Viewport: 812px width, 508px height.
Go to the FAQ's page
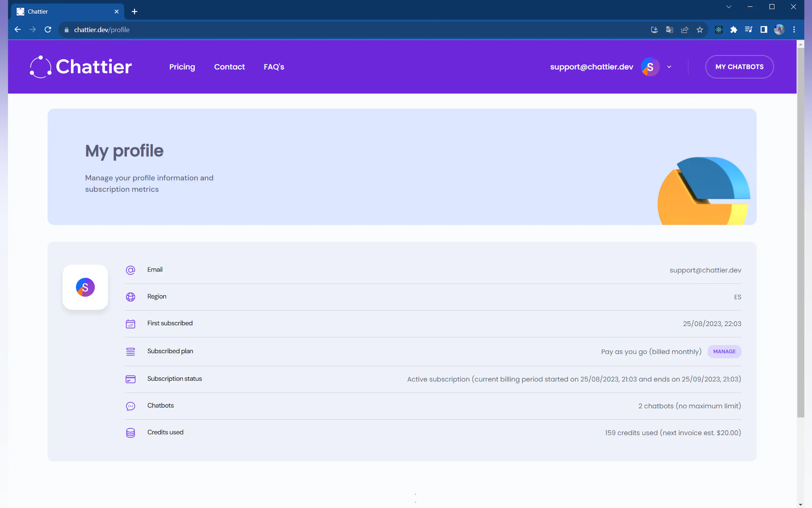(274, 67)
